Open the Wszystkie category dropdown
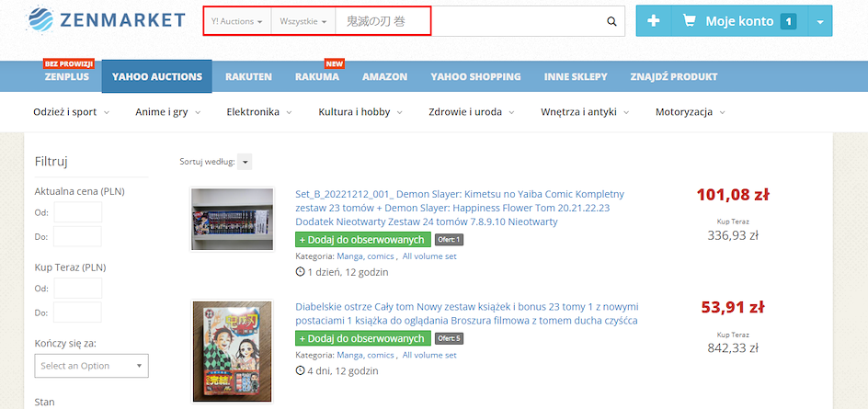The image size is (868, 409). [x=303, y=21]
